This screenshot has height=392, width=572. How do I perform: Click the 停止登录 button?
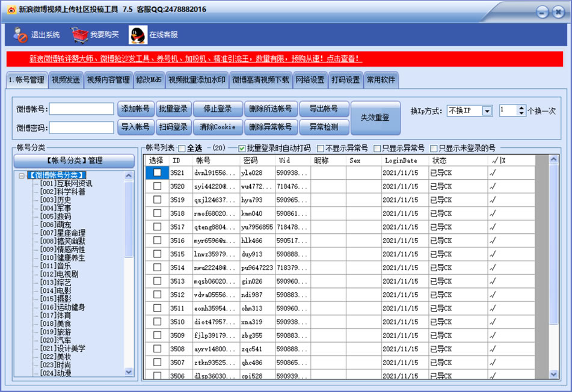[x=218, y=109]
